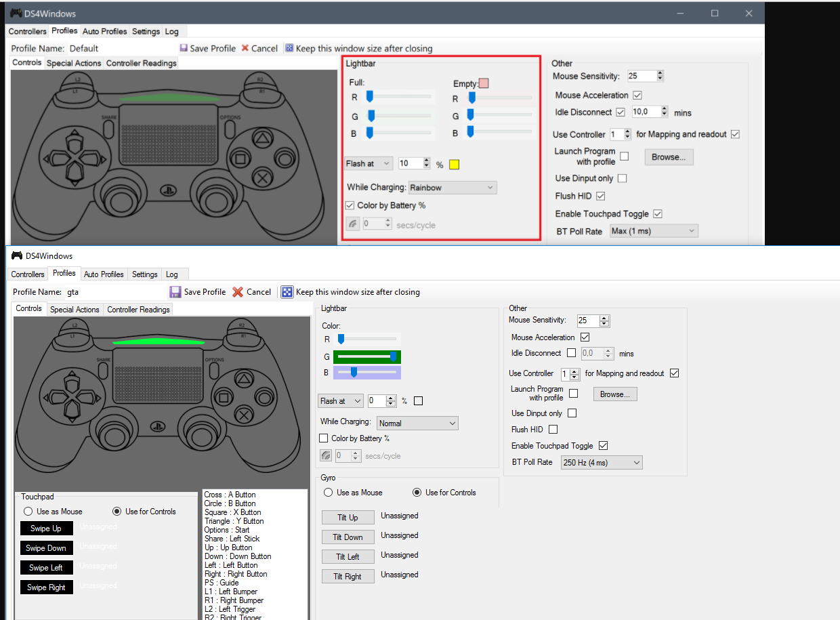Click red X Cancel icon in gta window
The width and height of the screenshot is (840, 620).
coord(238,292)
